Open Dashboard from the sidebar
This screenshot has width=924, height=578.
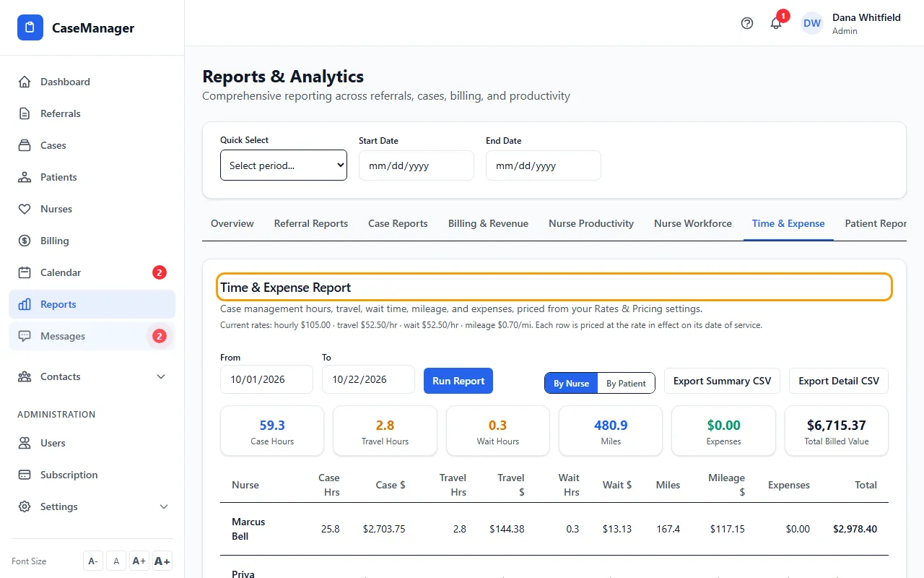tap(92, 82)
